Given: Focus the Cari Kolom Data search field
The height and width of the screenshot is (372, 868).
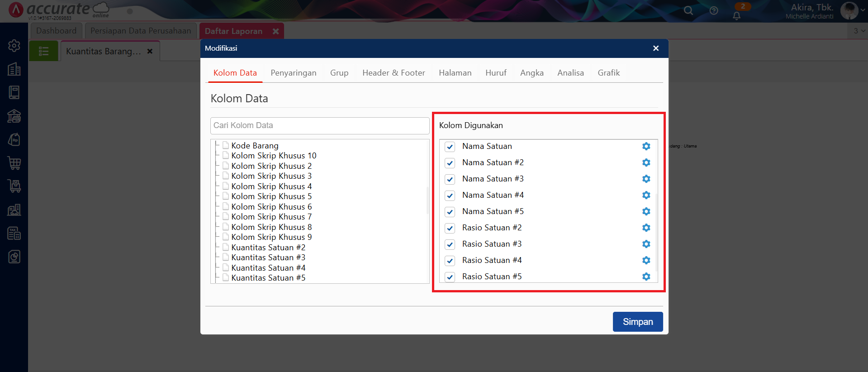Looking at the screenshot, I should point(319,126).
